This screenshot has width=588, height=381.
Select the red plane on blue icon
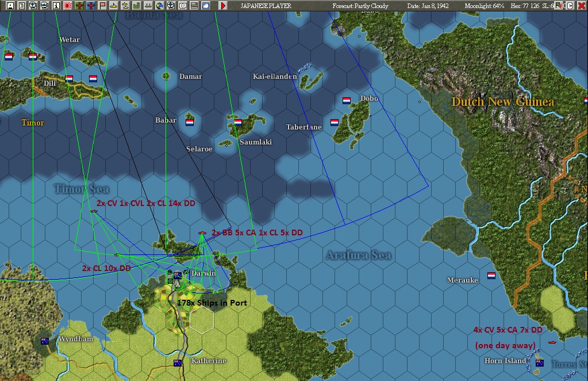tap(91, 6)
